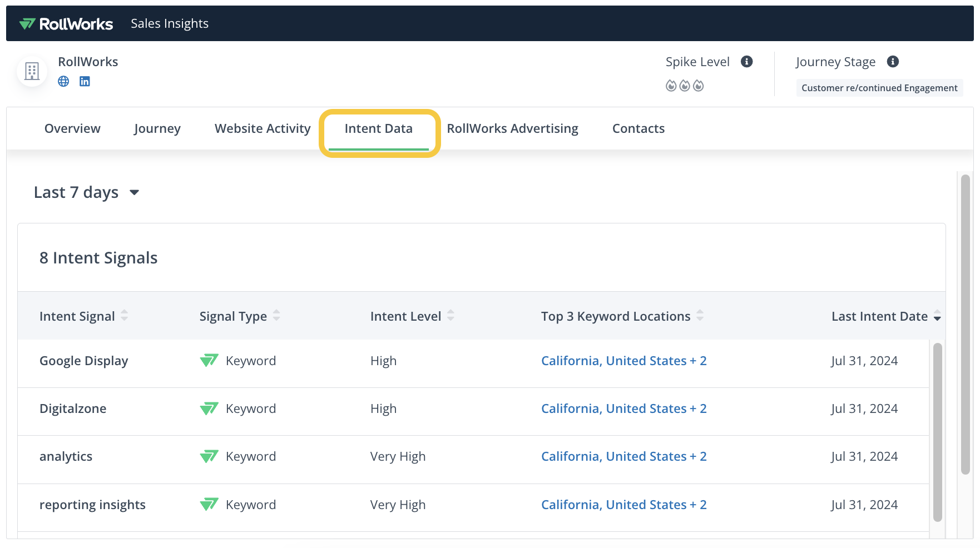Screen dimensions: 980x548
Task: Open the company website globe icon
Action: 63,82
